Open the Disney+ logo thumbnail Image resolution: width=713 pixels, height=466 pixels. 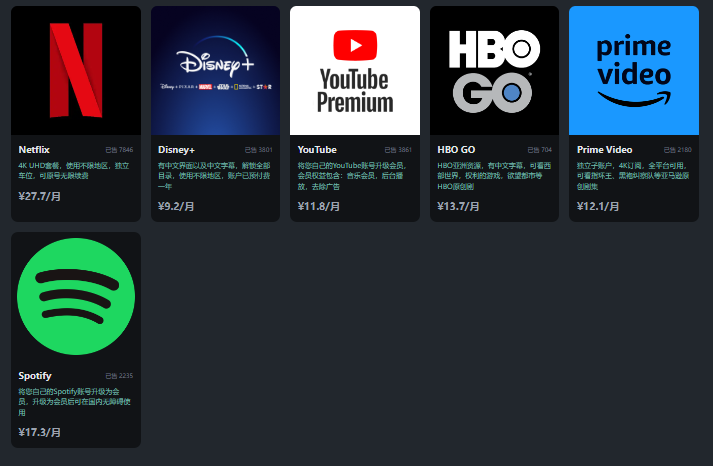coord(216,70)
